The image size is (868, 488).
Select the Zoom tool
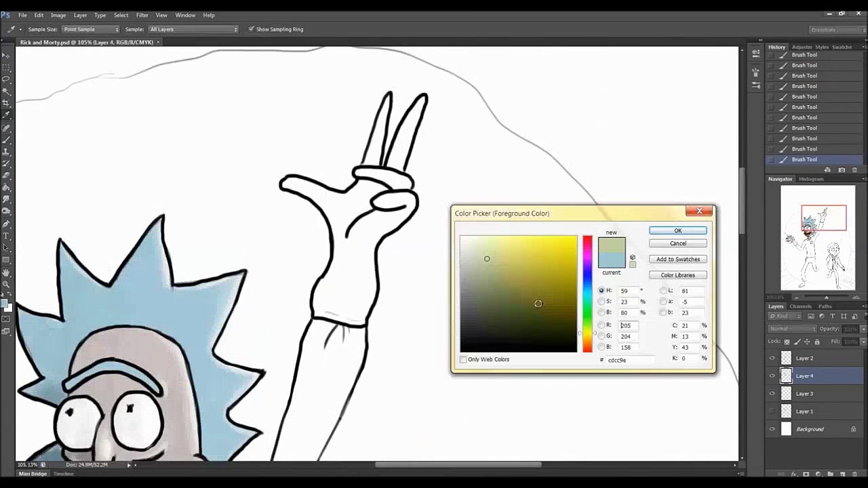point(6,285)
